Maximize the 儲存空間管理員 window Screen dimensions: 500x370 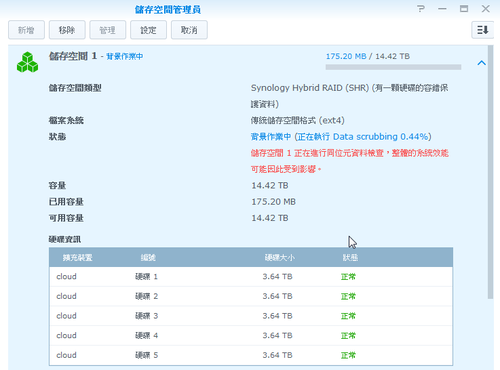(464, 9)
